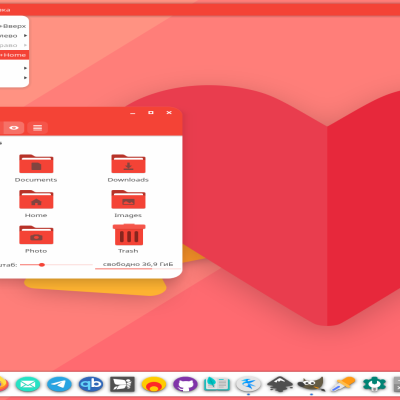Click the Downloads folder label
The height and width of the screenshot is (400, 400).
tap(128, 180)
